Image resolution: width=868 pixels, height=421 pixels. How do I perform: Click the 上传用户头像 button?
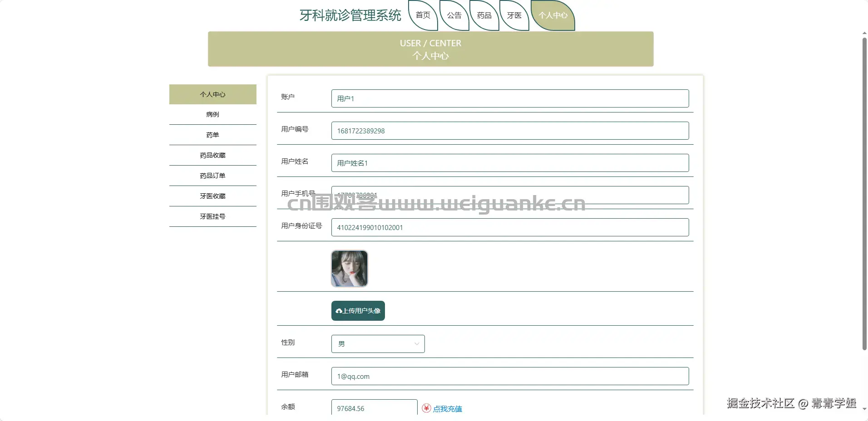click(358, 311)
